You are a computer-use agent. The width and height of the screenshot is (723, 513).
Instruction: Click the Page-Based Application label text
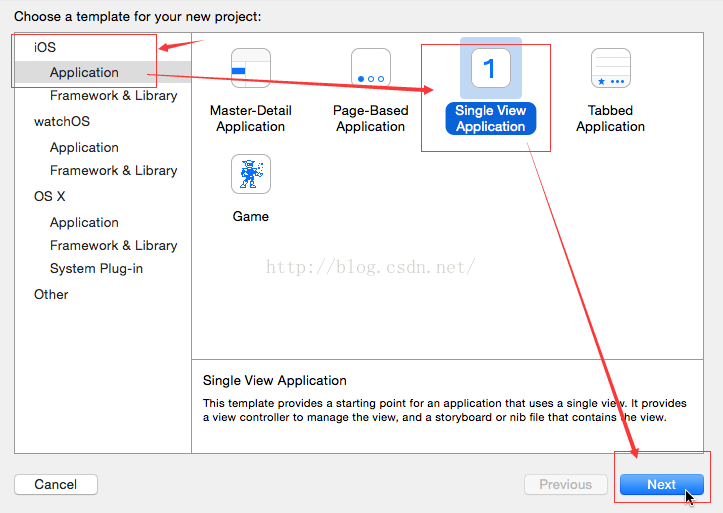point(371,118)
